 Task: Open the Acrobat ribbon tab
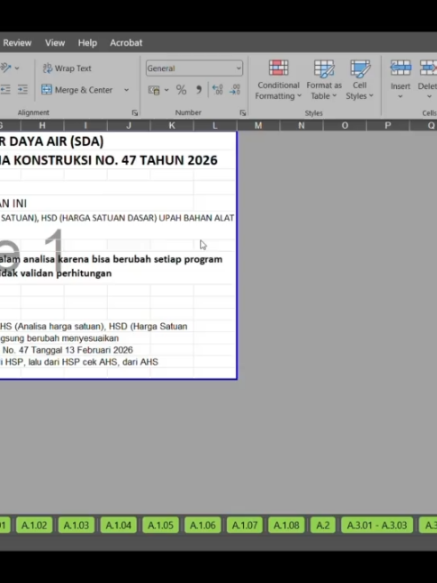[126, 43]
